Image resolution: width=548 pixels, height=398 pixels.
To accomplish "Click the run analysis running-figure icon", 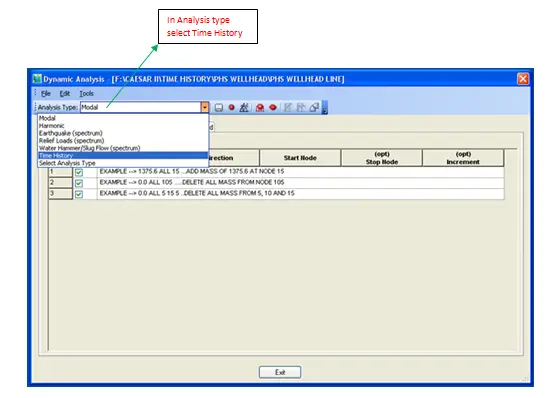I will 244,107.
